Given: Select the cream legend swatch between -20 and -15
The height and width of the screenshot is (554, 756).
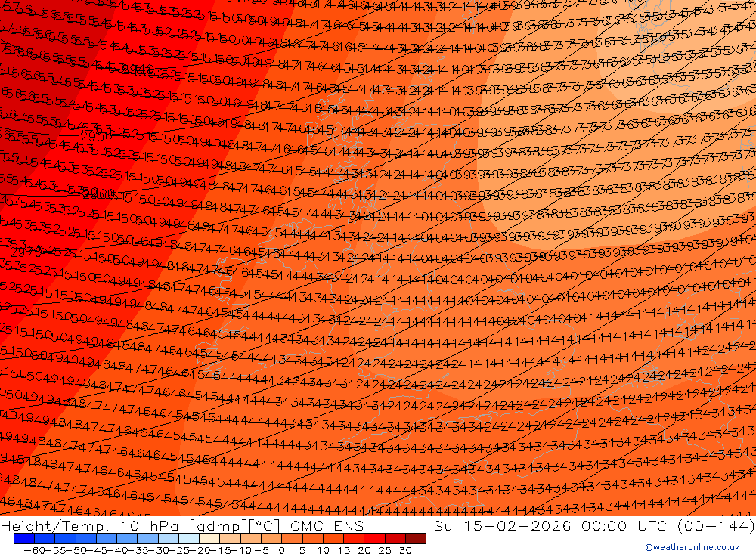Looking at the screenshot, I should (209, 539).
